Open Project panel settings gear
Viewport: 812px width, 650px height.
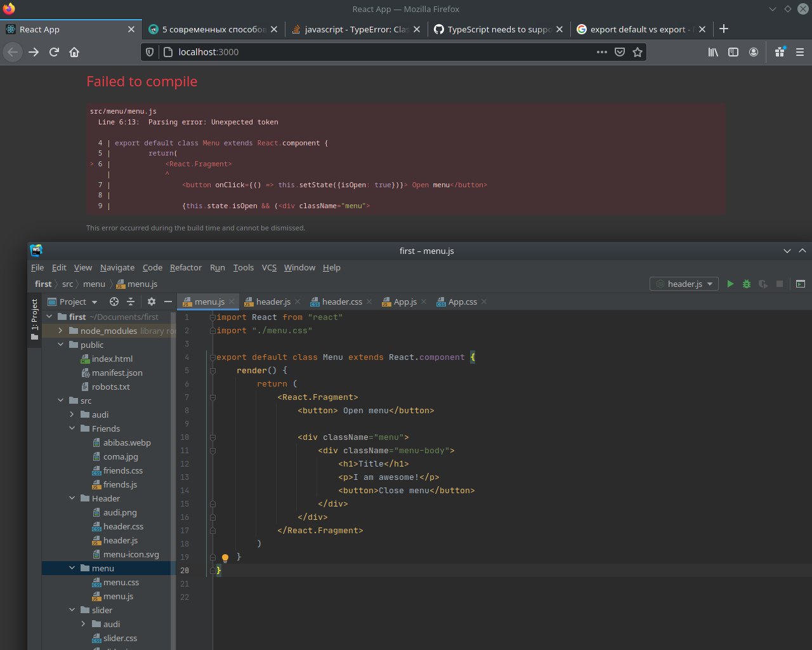click(x=151, y=302)
